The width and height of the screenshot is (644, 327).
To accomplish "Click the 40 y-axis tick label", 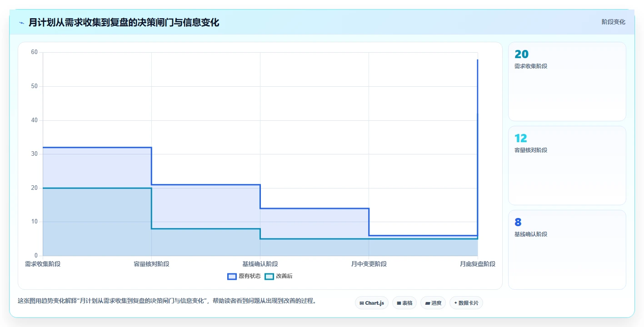I will click(35, 120).
